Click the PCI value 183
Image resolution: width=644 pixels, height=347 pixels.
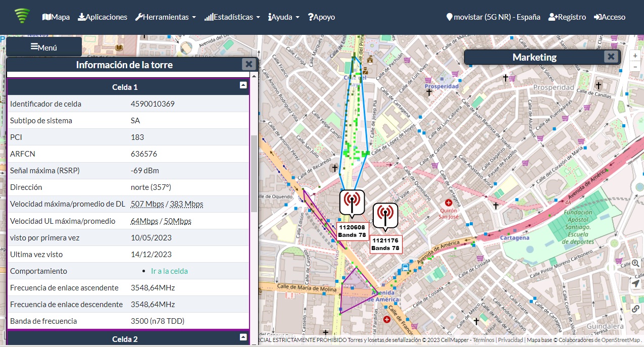coord(137,137)
